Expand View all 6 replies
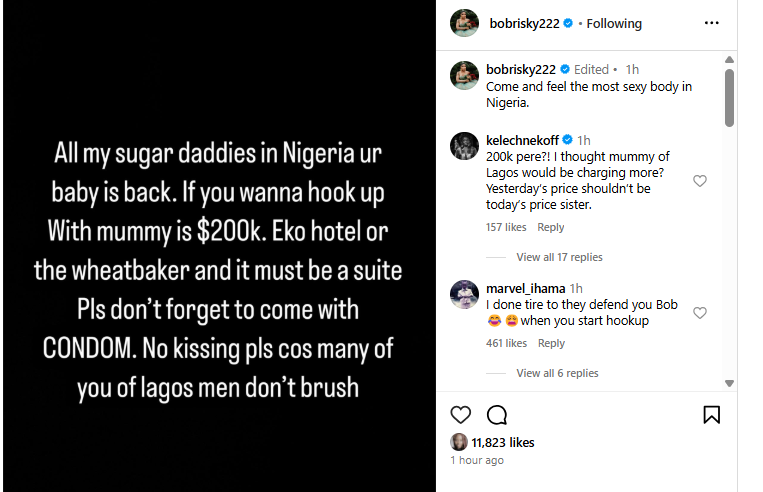 pos(557,373)
